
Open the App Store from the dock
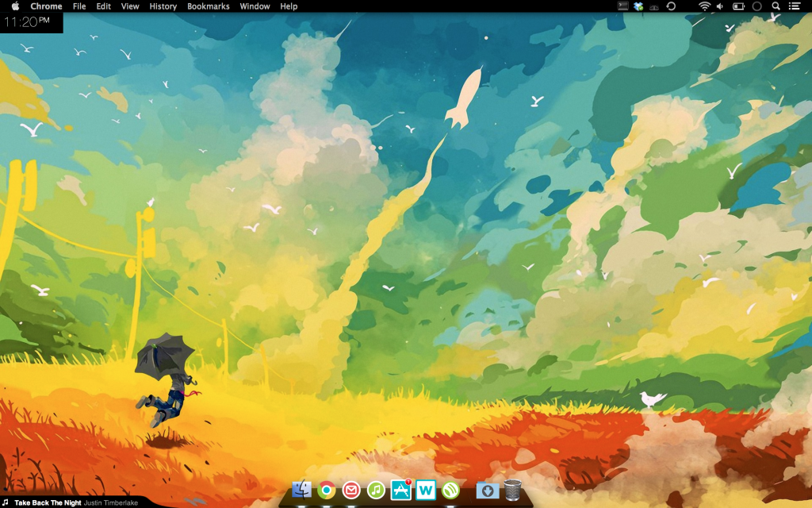point(401,489)
